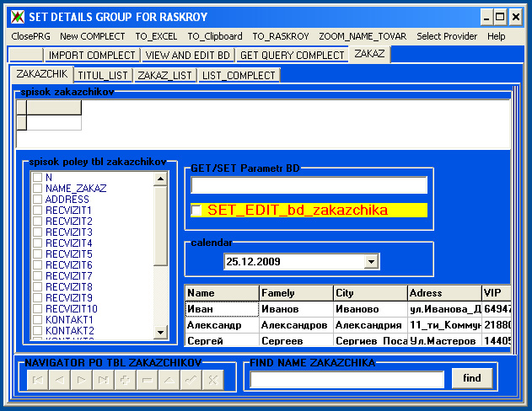Select the 'Ул.Мастеров' address cell
This screenshot has width=532, height=411.
[x=444, y=340]
